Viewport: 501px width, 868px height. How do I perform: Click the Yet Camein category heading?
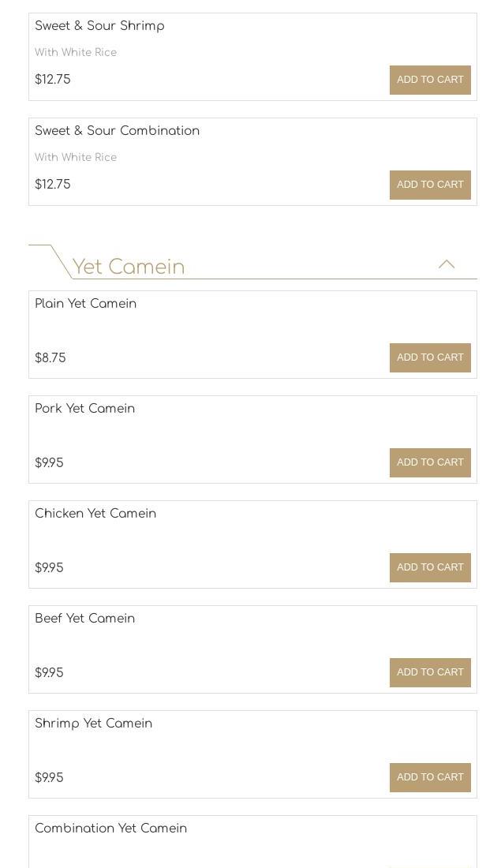click(x=129, y=267)
